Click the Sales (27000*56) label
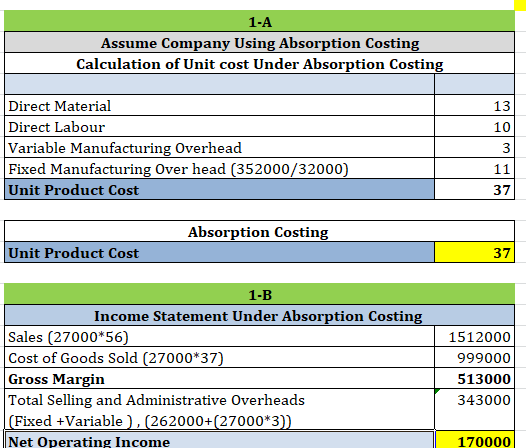Viewport: 526px width, 448px height. coord(219,336)
